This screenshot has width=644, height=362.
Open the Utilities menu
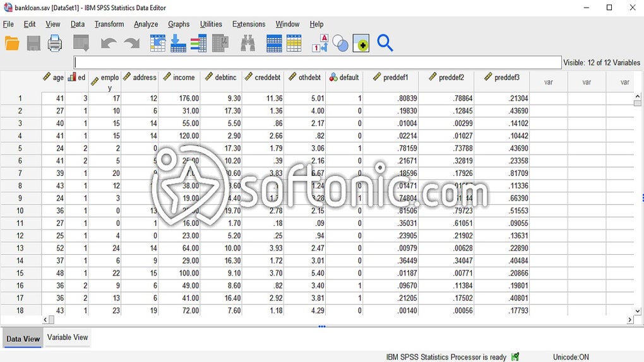211,24
